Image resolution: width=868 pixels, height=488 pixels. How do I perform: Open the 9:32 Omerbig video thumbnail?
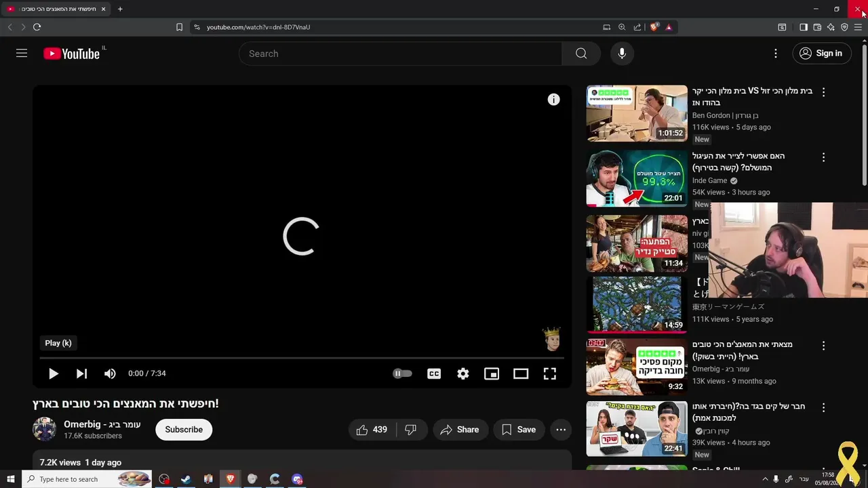(637, 367)
